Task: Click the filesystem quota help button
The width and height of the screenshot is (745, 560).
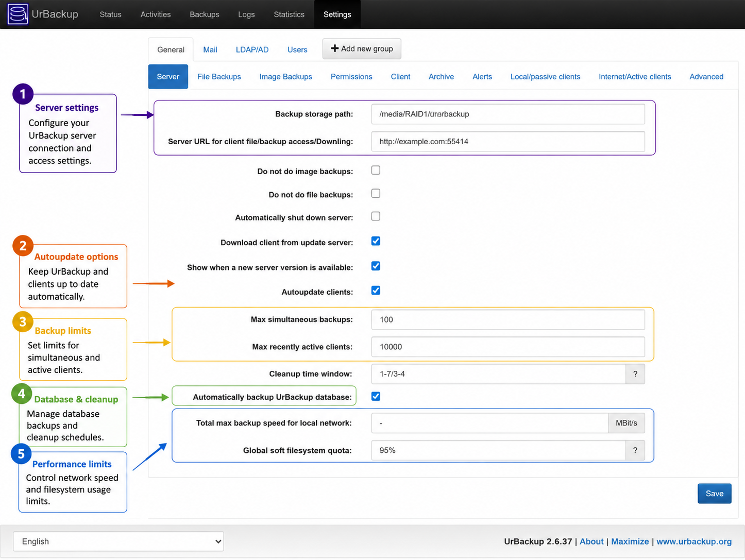Action: click(635, 450)
